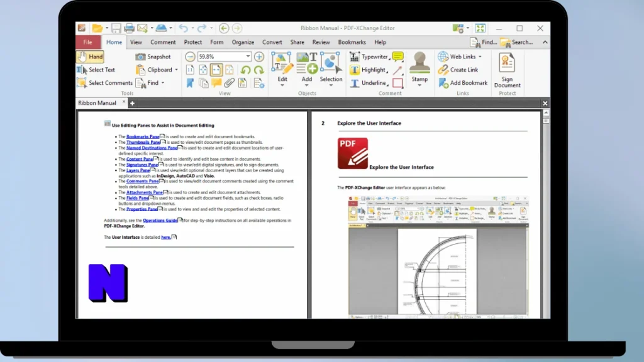Switch to the View tab
This screenshot has width=644, height=362.
click(136, 42)
